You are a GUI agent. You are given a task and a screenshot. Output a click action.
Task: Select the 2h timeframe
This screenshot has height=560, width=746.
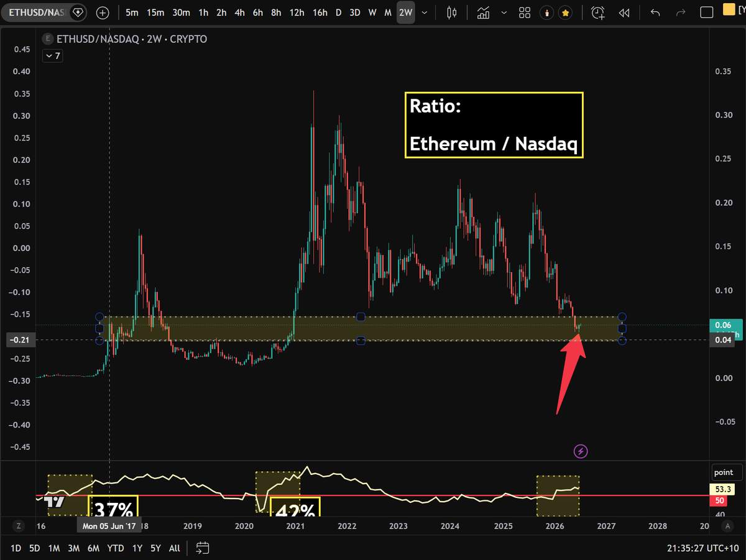(x=221, y=12)
